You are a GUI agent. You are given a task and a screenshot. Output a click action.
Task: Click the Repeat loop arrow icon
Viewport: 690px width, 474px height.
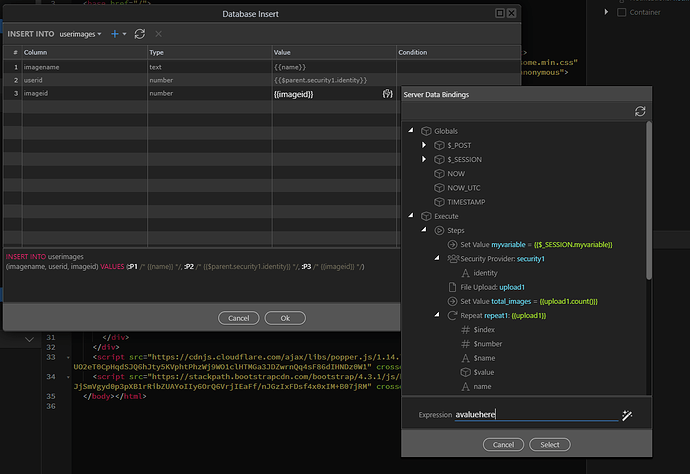(452, 316)
